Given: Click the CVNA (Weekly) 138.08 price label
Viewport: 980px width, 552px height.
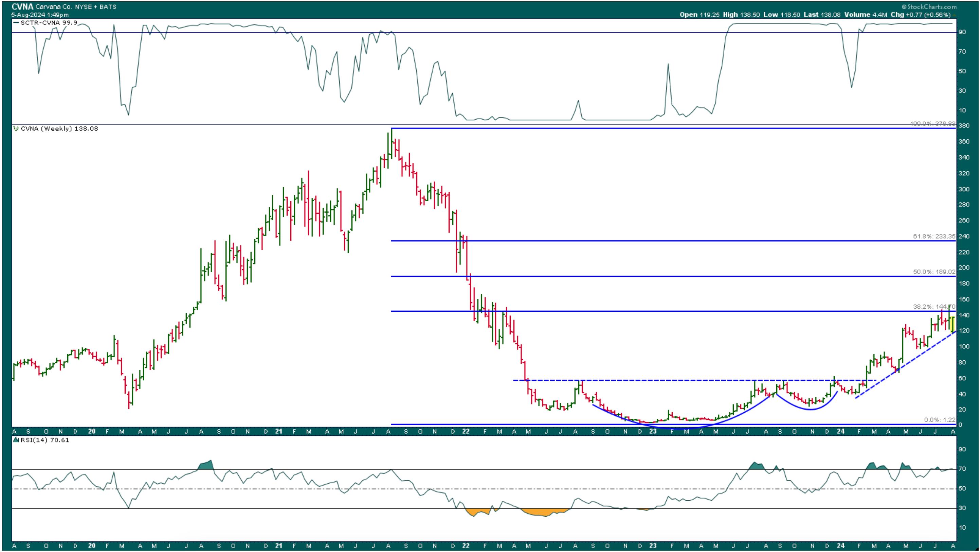Looking at the screenshot, I should (x=59, y=129).
